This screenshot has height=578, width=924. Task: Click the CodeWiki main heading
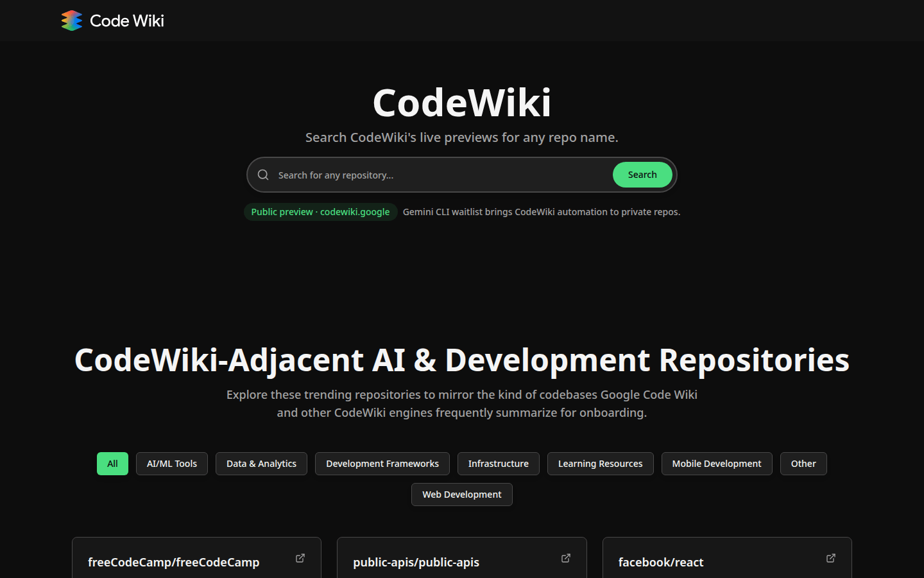pos(462,103)
